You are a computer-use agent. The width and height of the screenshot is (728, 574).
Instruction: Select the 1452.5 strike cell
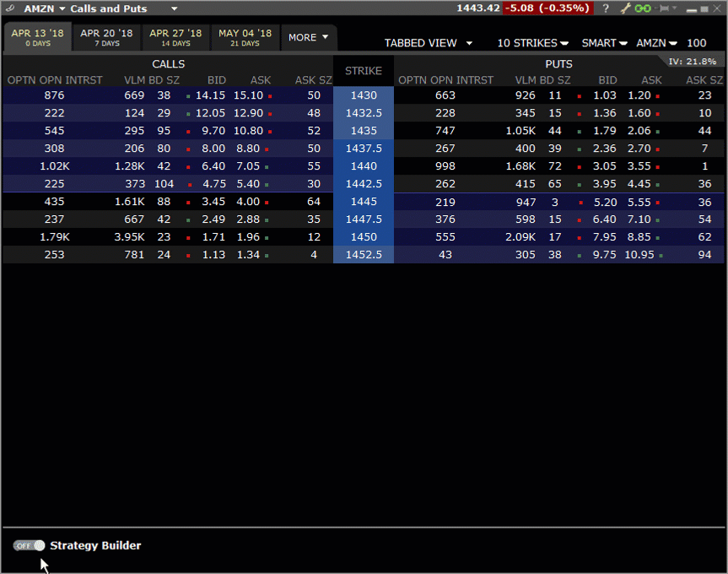(x=364, y=254)
